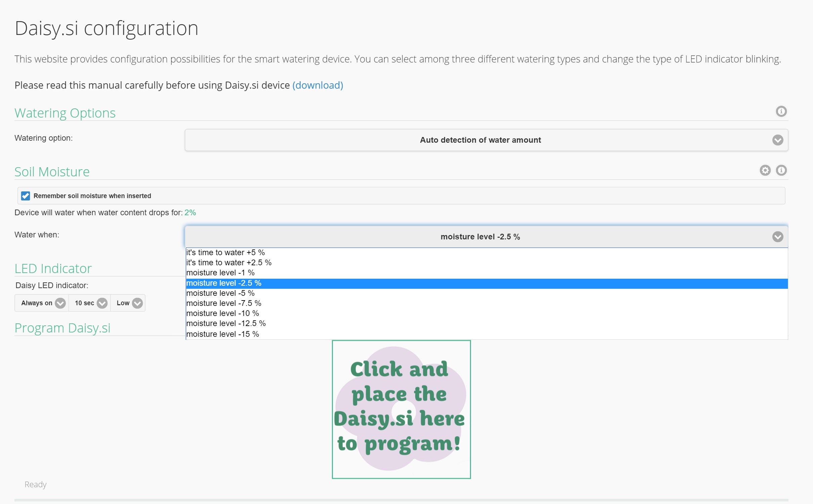
Task: Click the Program Daisy.si section heading
Action: (x=62, y=328)
